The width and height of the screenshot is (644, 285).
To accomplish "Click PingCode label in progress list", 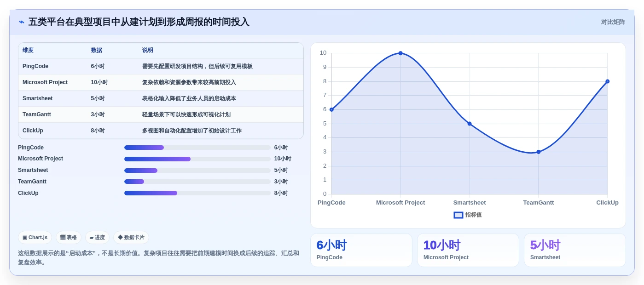I will tap(31, 148).
